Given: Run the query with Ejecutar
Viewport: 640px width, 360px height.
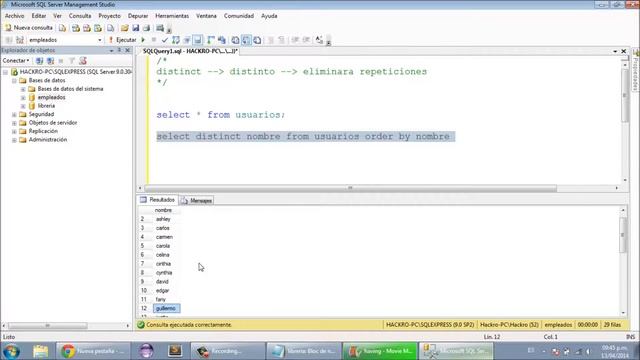Looking at the screenshot, I should click(x=122, y=40).
